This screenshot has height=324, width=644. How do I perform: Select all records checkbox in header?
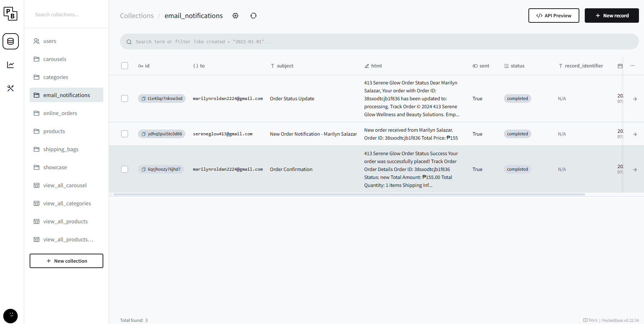(125, 66)
